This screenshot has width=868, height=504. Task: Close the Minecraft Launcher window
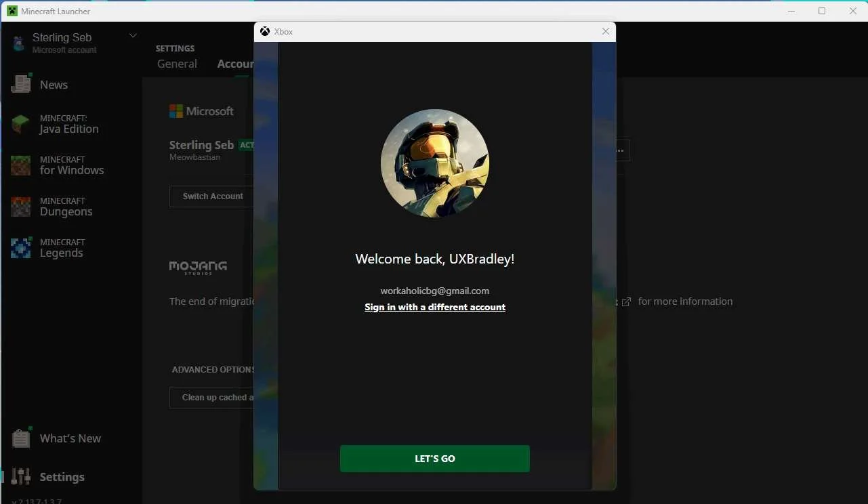[x=853, y=11]
